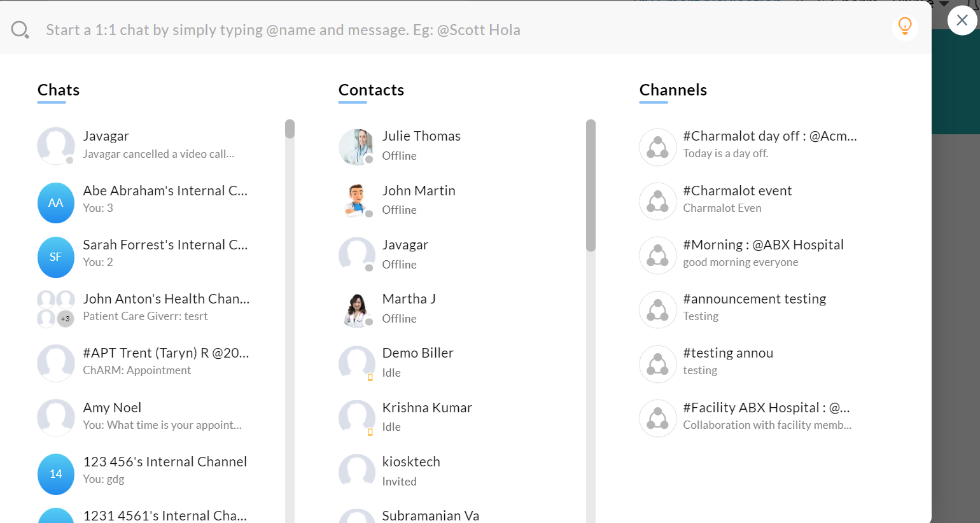The width and height of the screenshot is (980, 523).
Task: Click the search magnifier icon
Action: (x=20, y=30)
